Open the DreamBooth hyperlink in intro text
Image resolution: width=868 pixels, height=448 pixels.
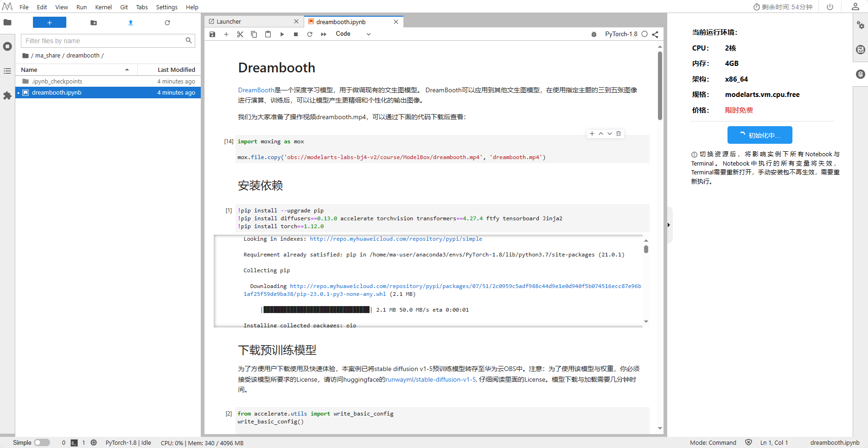click(256, 90)
